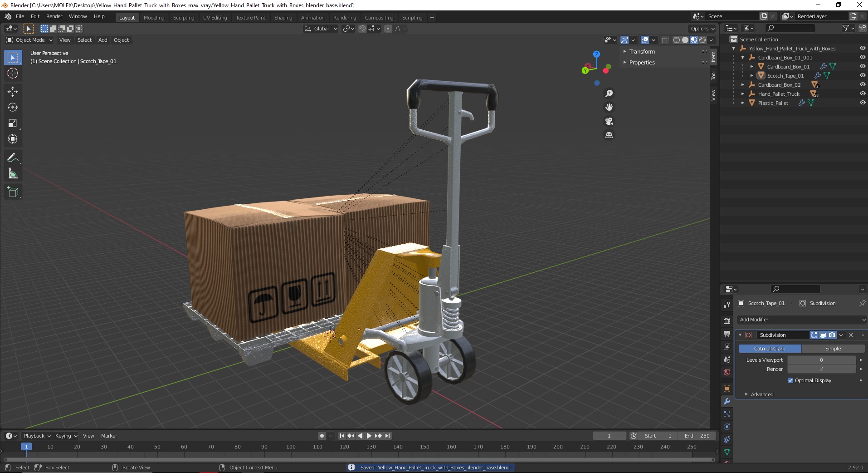Open the World properties tab icon

727,372
